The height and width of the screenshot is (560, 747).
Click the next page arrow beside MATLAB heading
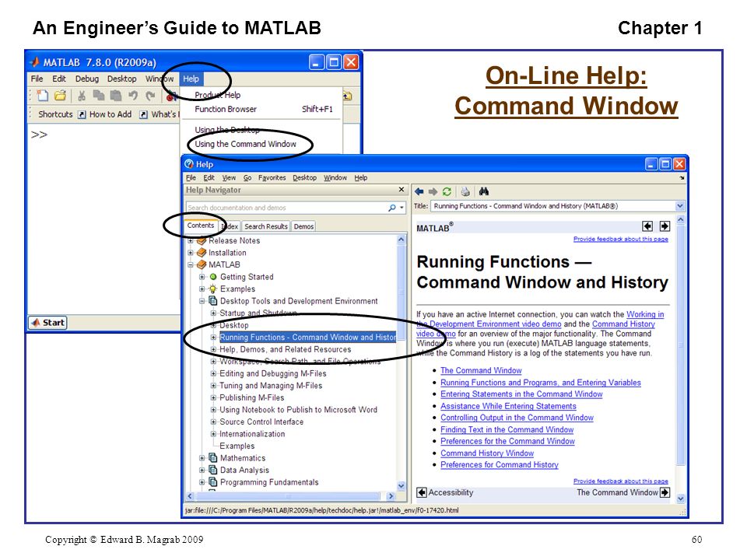pyautogui.click(x=665, y=226)
